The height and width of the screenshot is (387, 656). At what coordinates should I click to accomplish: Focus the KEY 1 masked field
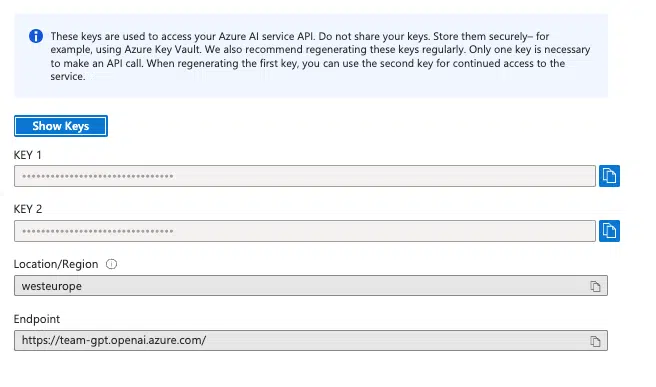305,176
